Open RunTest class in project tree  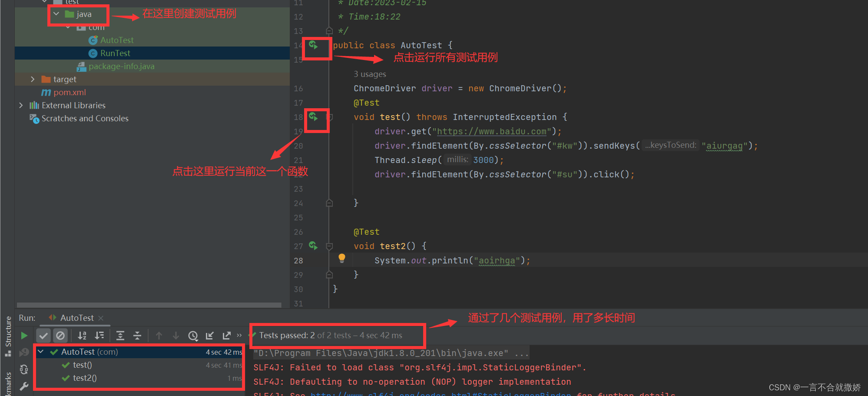[x=115, y=53]
